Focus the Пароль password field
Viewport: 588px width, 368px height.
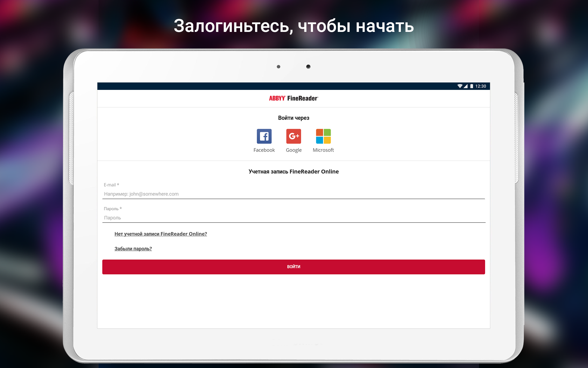293,218
